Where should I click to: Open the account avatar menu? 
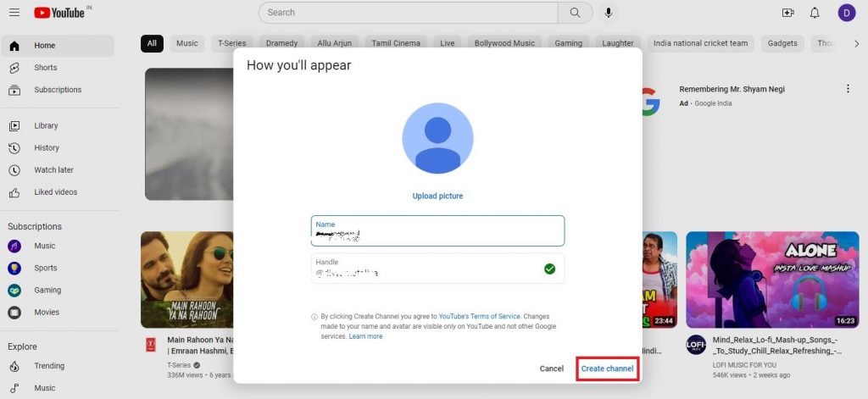(x=847, y=13)
